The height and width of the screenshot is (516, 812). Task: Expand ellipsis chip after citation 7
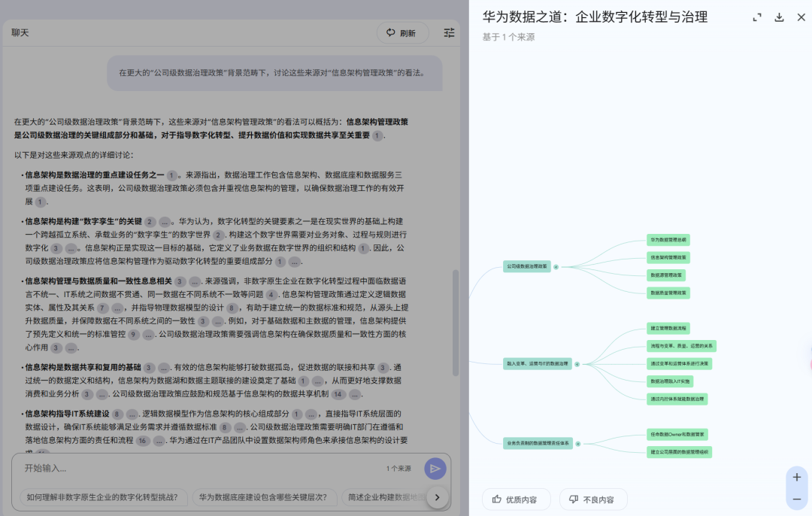click(x=117, y=308)
